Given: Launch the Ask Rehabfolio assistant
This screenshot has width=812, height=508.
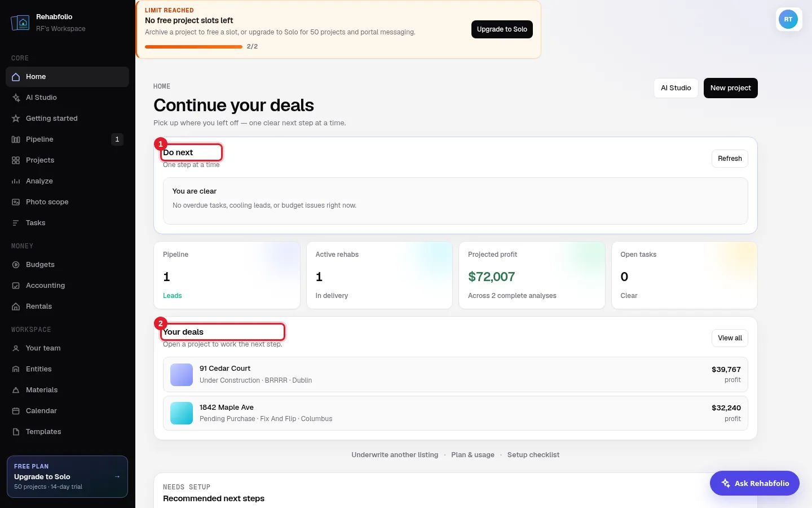Looking at the screenshot, I should click(754, 483).
